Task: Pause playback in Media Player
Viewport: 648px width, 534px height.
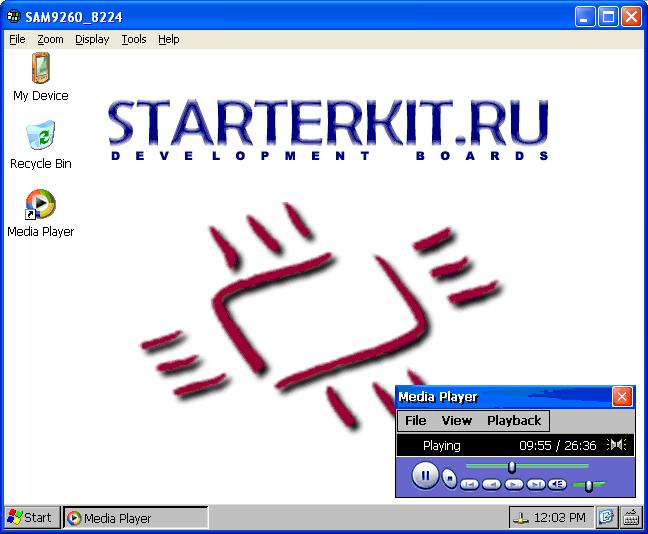Action: (425, 475)
